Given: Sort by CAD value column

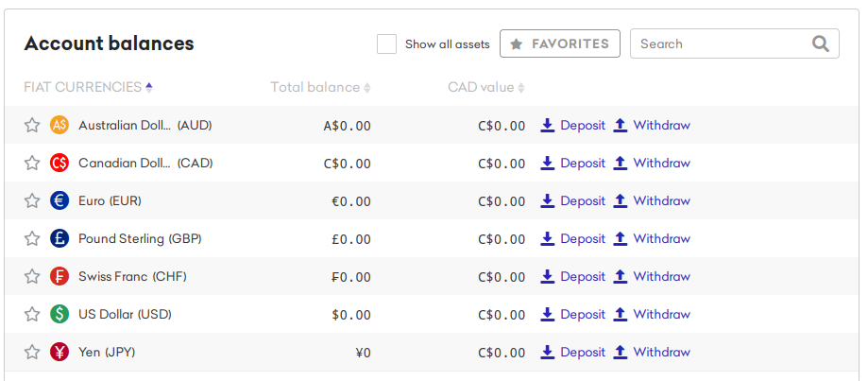Looking at the screenshot, I should (x=486, y=88).
